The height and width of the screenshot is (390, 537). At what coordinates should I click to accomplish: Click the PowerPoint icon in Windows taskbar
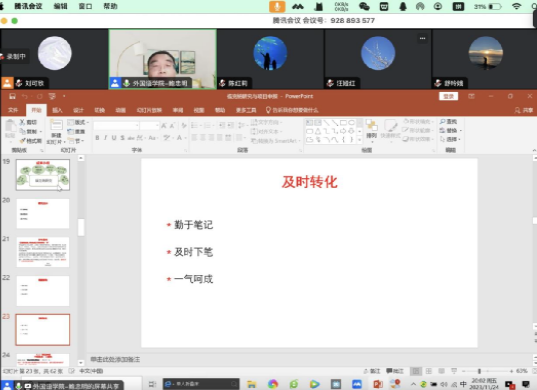point(378,384)
